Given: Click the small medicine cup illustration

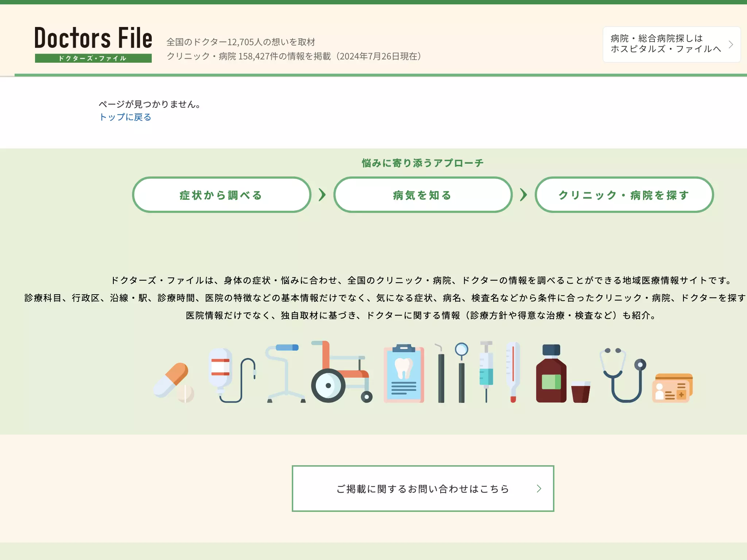Looking at the screenshot, I should [x=581, y=392].
